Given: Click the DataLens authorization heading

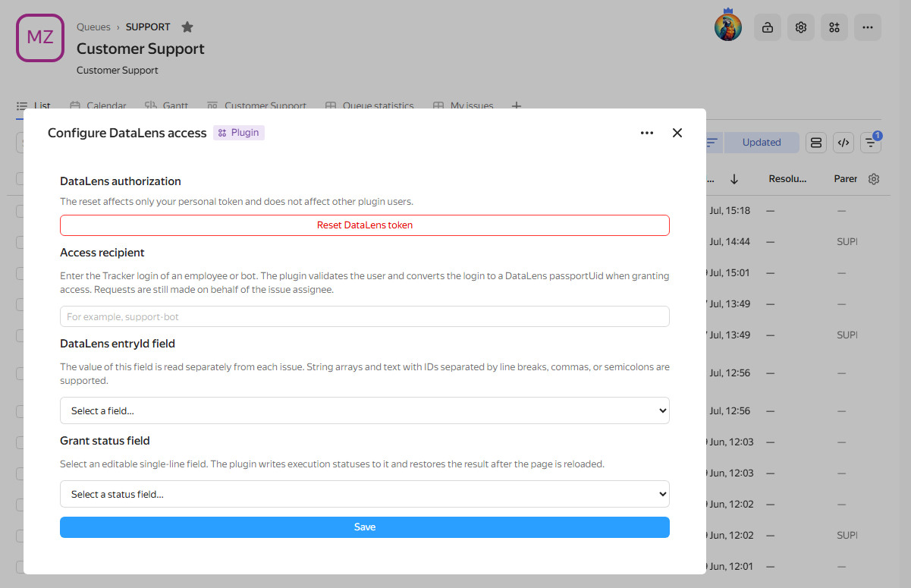Looking at the screenshot, I should [x=121, y=181].
